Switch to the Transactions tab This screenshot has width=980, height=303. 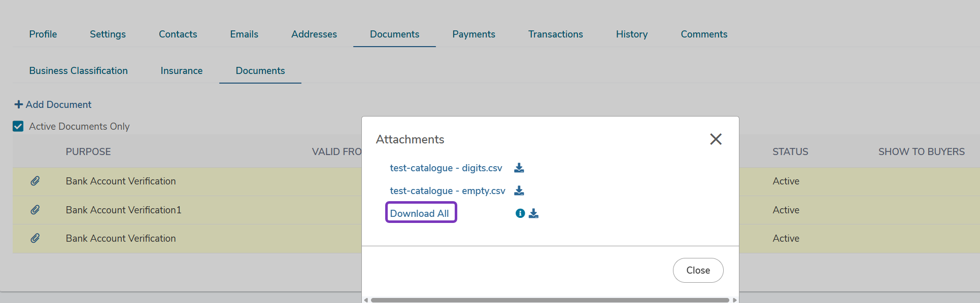coord(555,34)
